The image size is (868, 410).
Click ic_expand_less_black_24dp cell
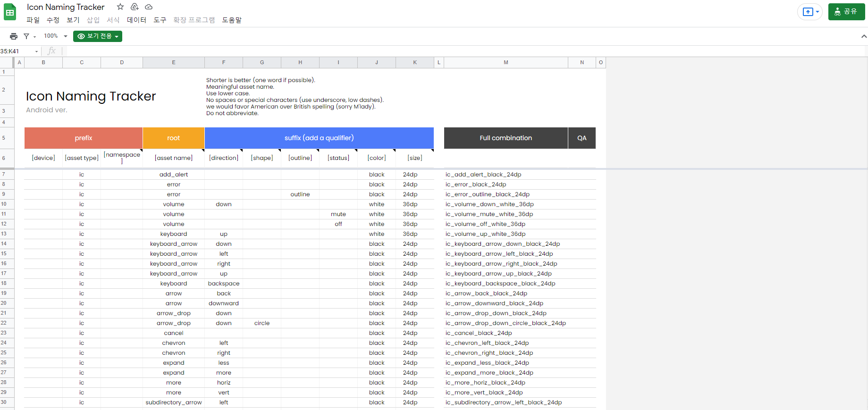[506, 363]
